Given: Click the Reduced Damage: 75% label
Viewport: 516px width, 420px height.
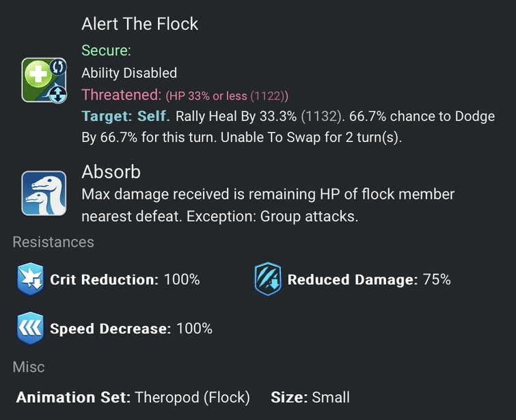Looking at the screenshot, I should 368,279.
